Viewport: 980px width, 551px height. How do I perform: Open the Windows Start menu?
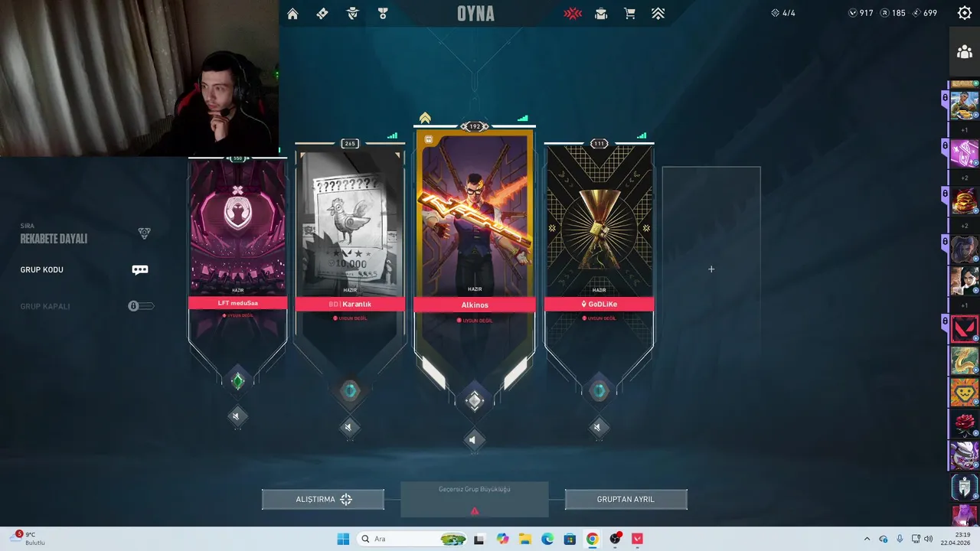(343, 539)
